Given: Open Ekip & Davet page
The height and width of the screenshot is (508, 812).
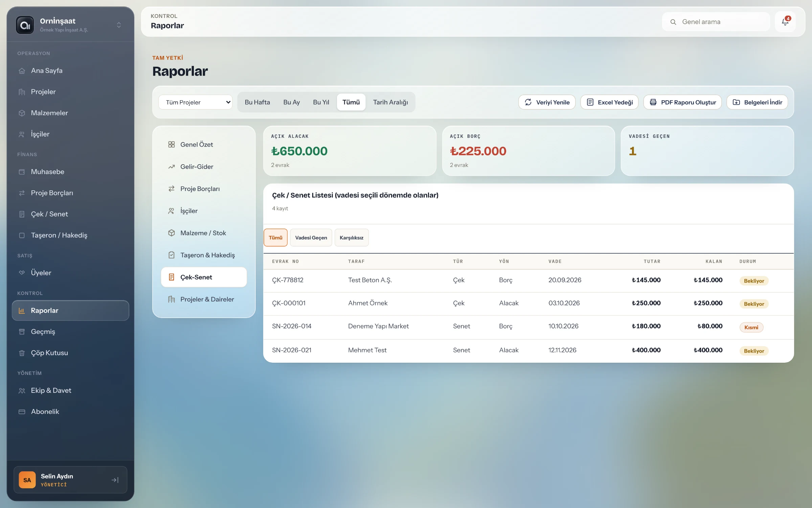Looking at the screenshot, I should point(70,391).
